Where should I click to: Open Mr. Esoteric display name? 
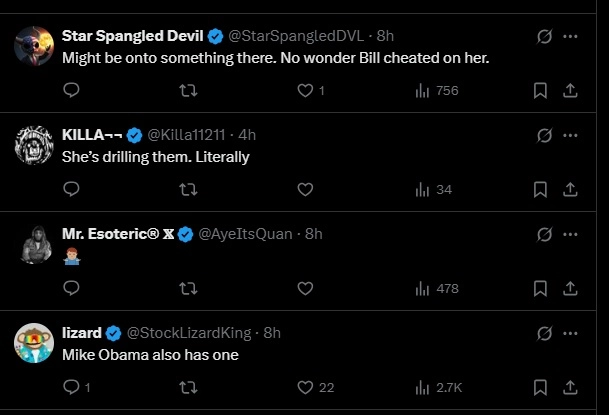pyautogui.click(x=117, y=234)
